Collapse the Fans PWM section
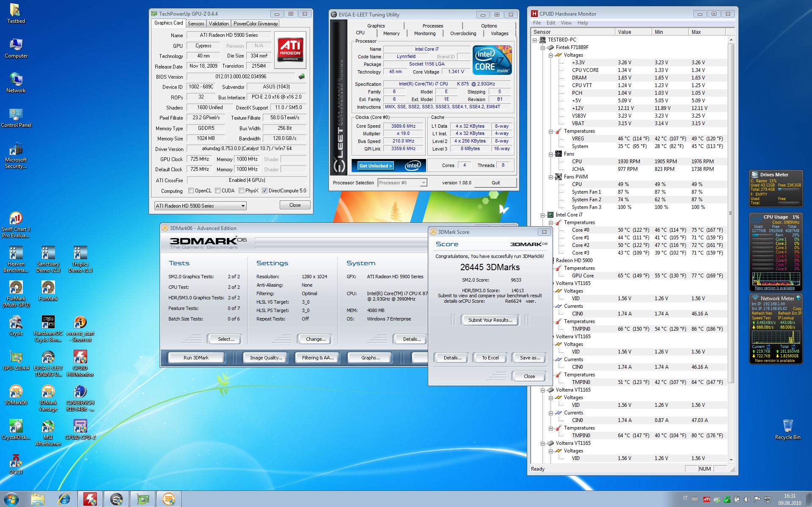 point(551,177)
